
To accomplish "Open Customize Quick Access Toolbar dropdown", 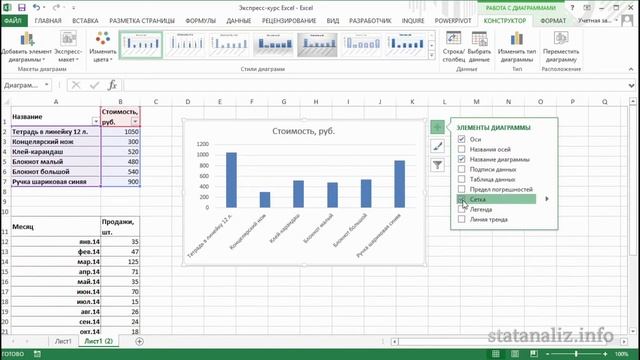I will 73,8.
